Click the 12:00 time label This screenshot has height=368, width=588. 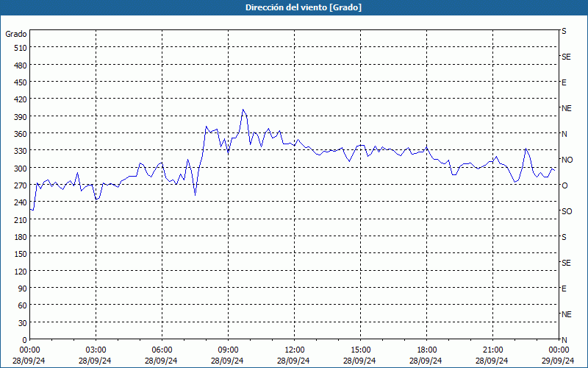pos(295,350)
